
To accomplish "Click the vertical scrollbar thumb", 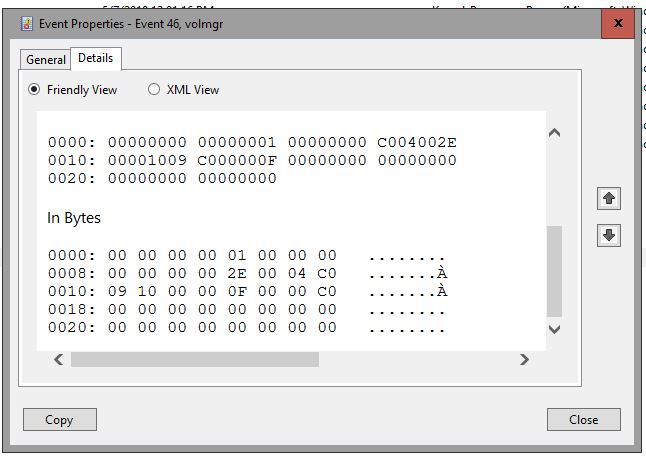I will (555, 271).
